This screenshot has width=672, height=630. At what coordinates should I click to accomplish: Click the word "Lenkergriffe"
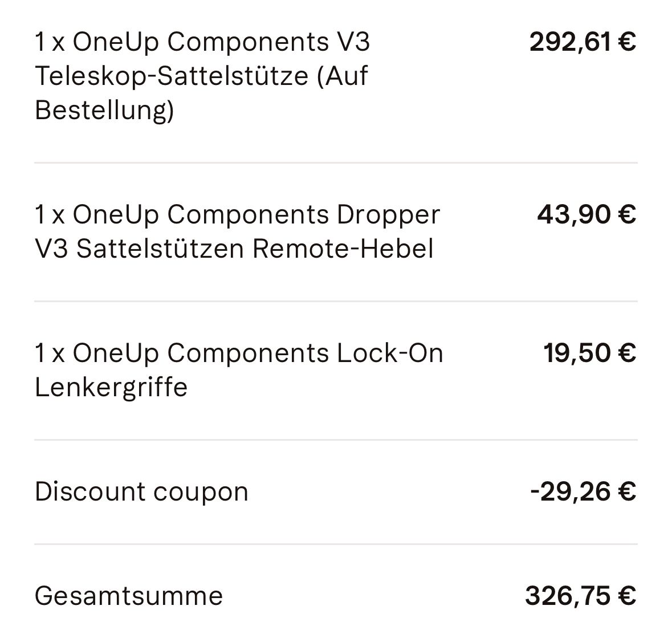111,388
